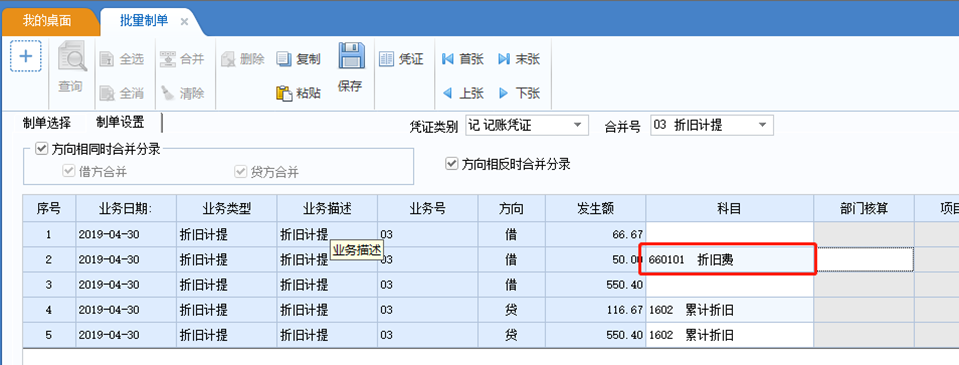Screen dimensions: 959x365
Task: Click the 业务类型 column header
Action: [x=226, y=208]
